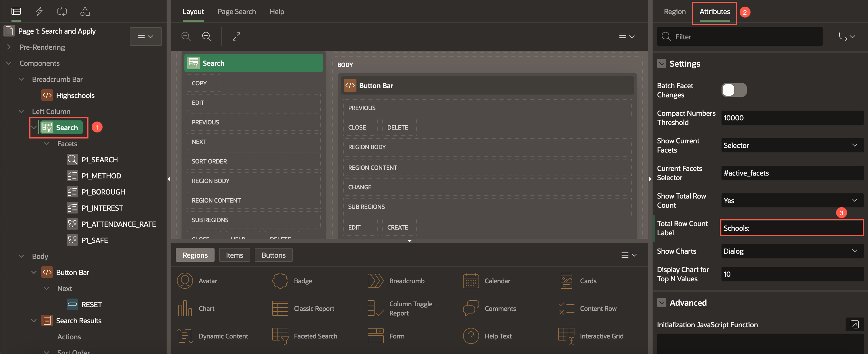Select the P1_INTEREST facet
The height and width of the screenshot is (354, 868).
coord(102,208)
